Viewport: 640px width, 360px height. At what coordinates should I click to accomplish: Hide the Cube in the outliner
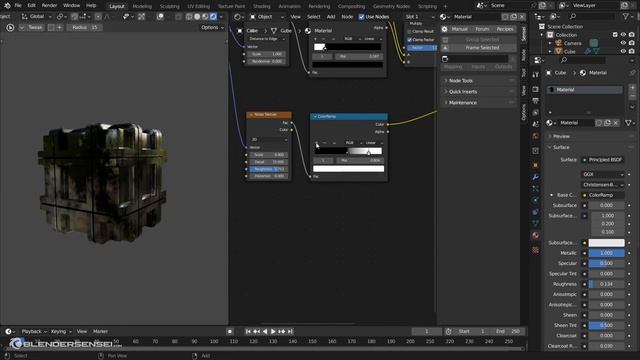tap(623, 51)
